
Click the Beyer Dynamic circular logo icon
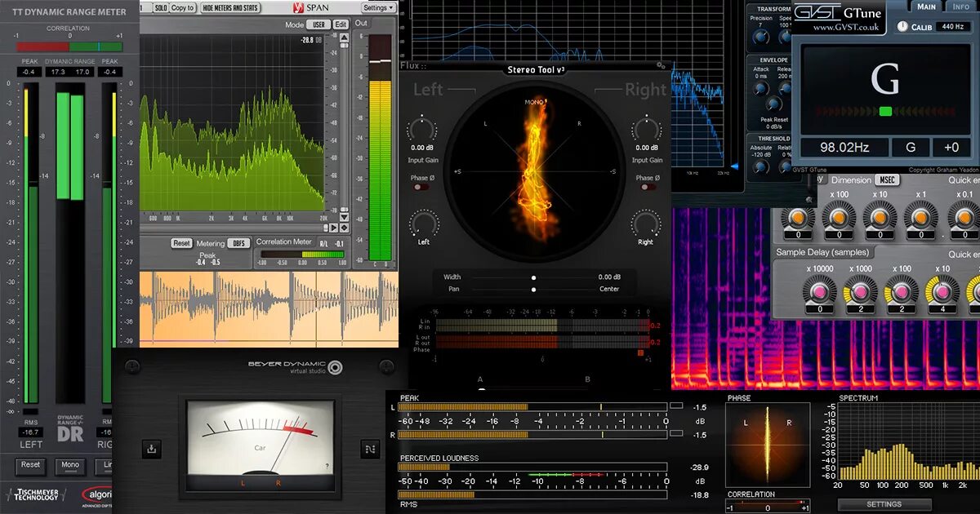click(335, 367)
